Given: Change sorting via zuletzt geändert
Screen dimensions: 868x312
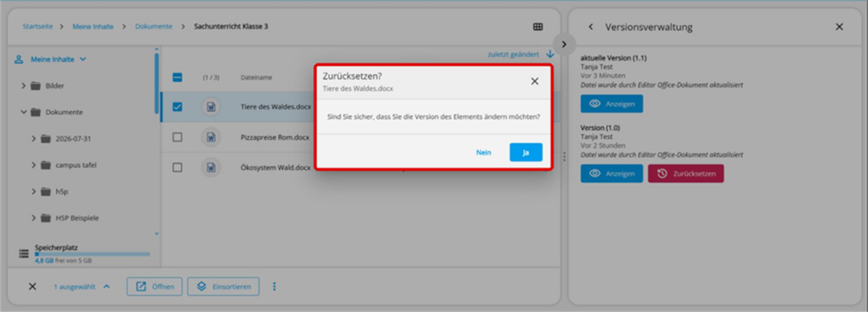Looking at the screenshot, I should pyautogui.click(x=513, y=54).
